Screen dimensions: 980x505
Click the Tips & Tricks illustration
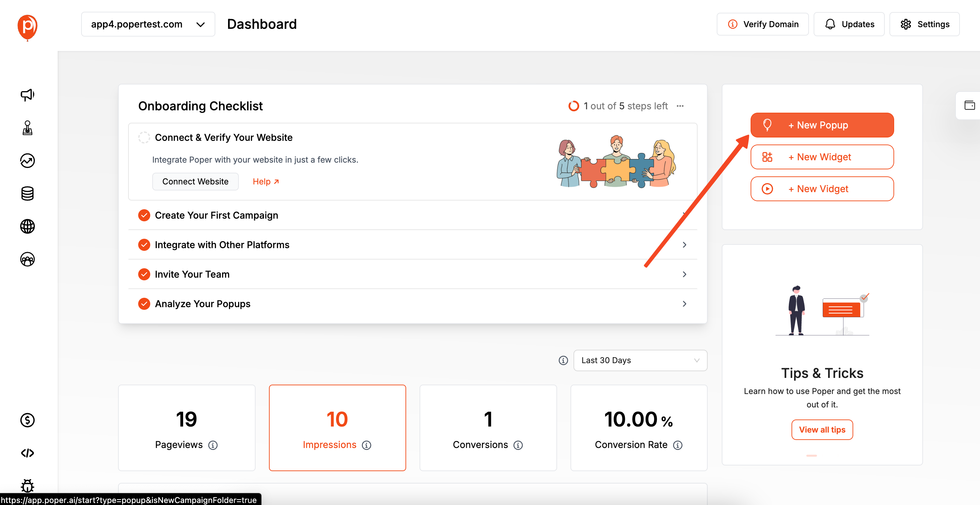pos(822,311)
